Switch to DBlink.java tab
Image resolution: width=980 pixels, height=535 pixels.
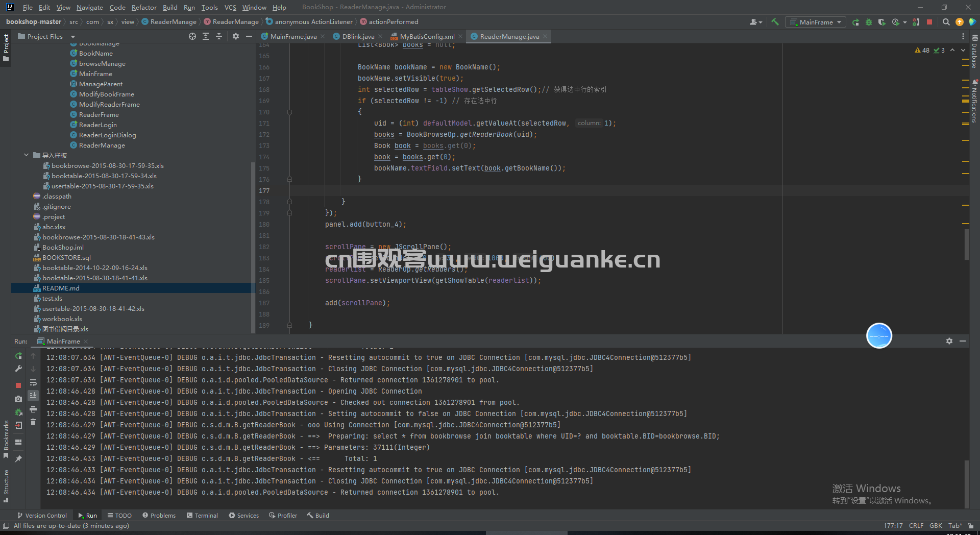click(358, 36)
